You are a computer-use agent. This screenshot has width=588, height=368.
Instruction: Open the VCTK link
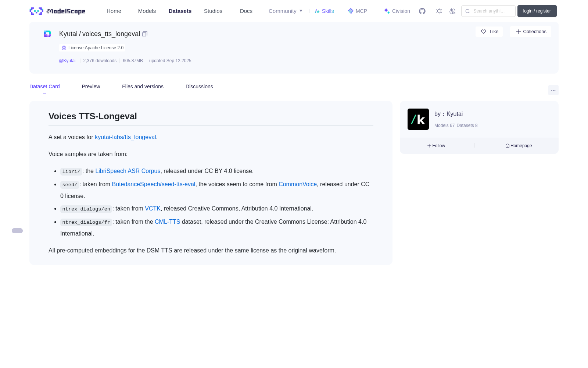point(153,208)
